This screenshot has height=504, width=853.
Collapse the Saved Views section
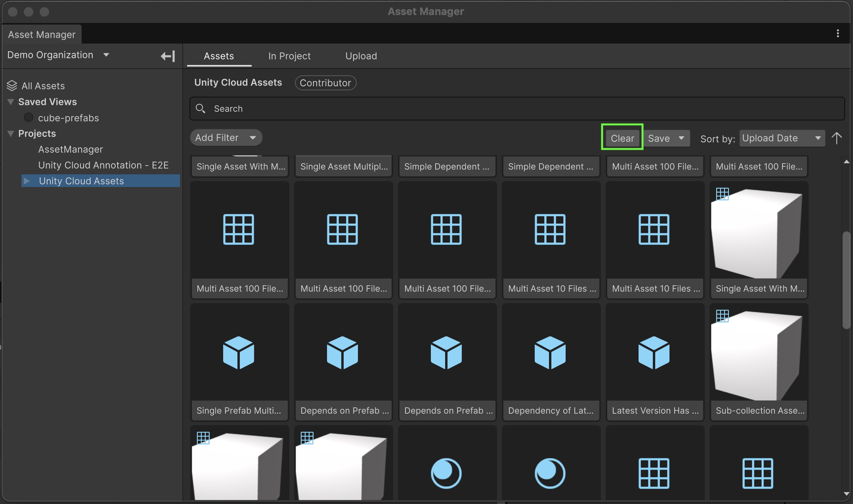[x=11, y=102]
